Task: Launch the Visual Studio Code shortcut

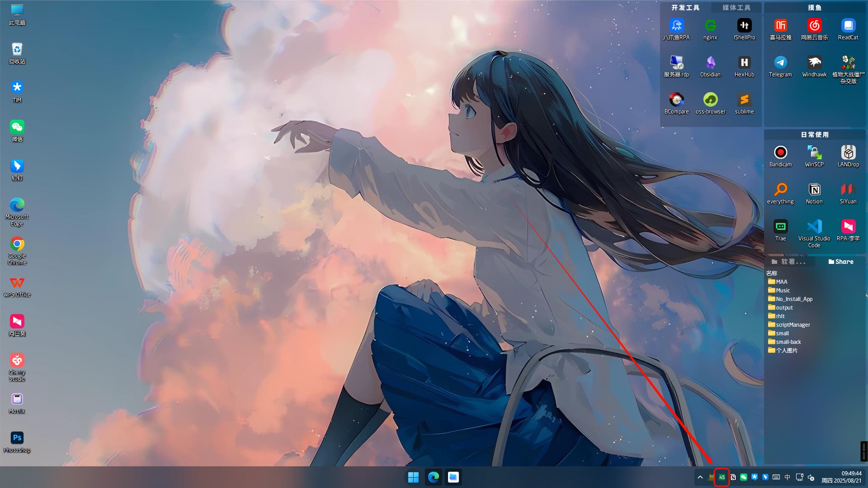Action: [x=814, y=233]
